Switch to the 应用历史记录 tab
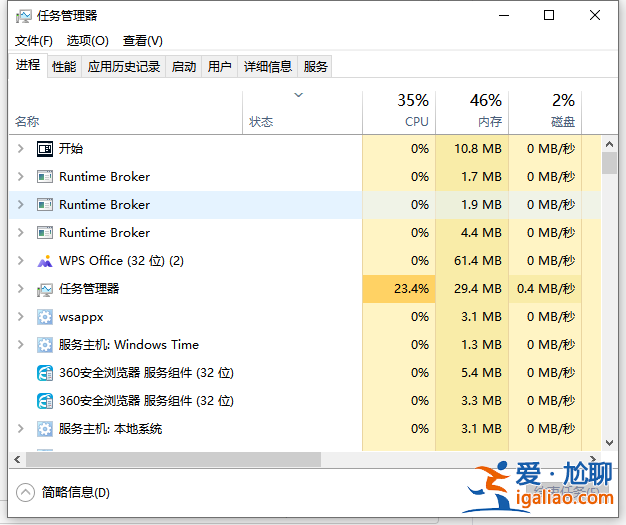This screenshot has width=626, height=525. click(x=124, y=66)
